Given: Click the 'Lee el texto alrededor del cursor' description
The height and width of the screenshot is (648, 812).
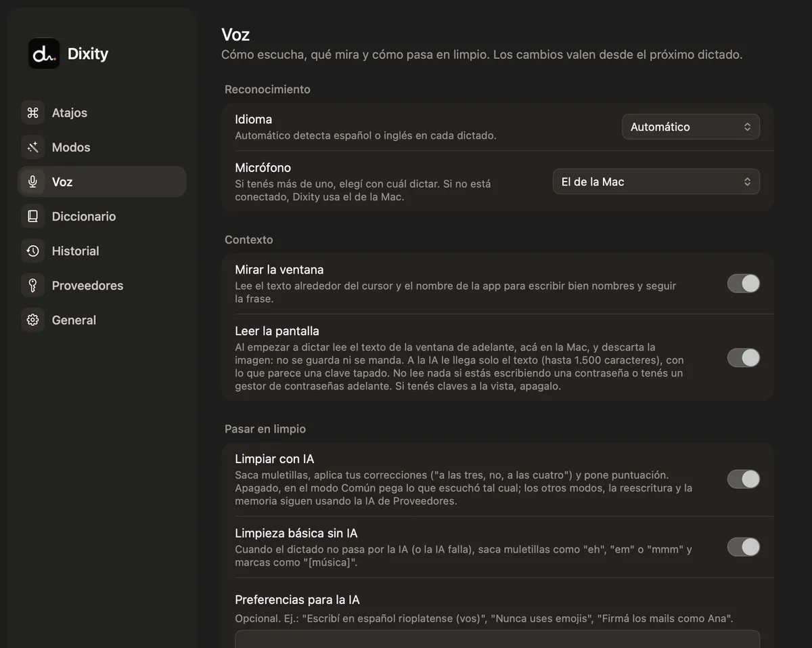Looking at the screenshot, I should 455,293.
